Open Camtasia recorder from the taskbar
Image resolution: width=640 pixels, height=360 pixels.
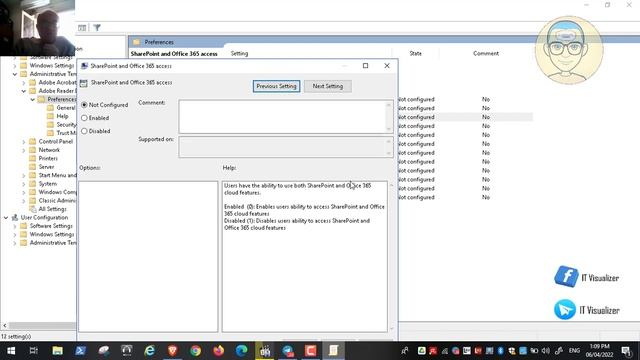tap(311, 351)
